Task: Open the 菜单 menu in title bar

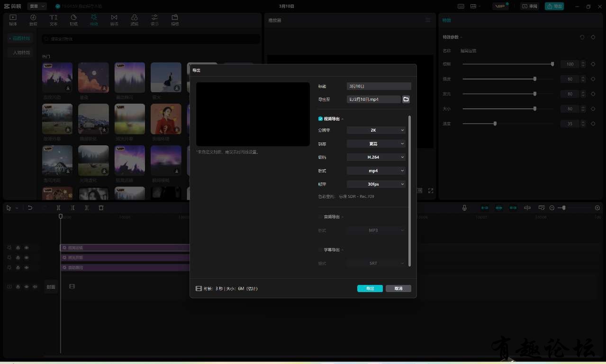Action: [x=36, y=6]
